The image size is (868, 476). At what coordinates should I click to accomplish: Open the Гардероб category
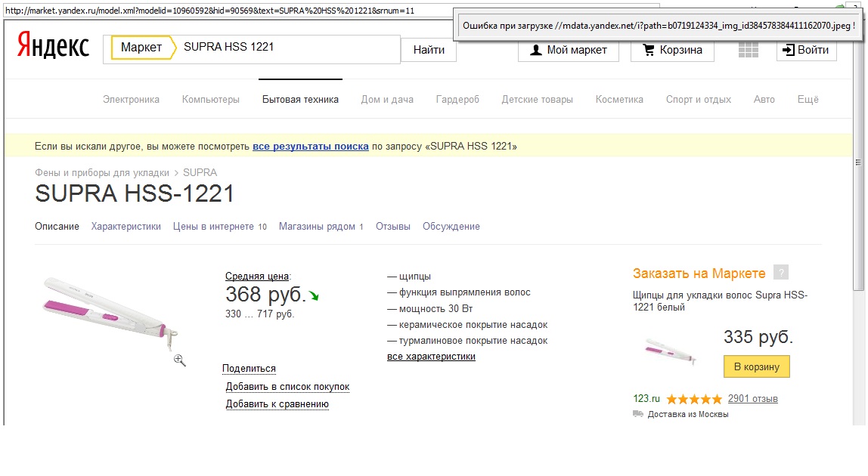(x=457, y=100)
